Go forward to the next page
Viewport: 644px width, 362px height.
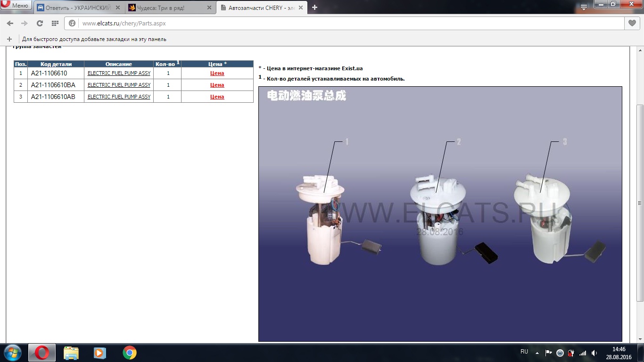pyautogui.click(x=25, y=23)
